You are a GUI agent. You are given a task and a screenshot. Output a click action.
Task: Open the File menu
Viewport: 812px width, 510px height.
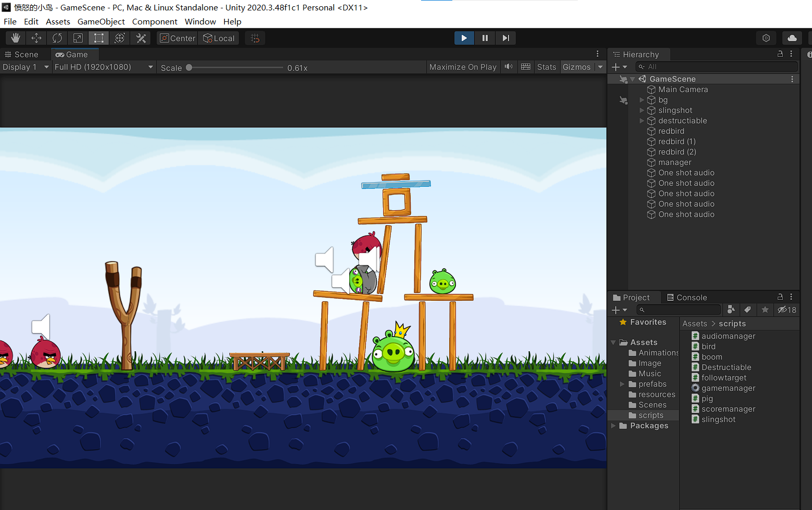click(10, 21)
